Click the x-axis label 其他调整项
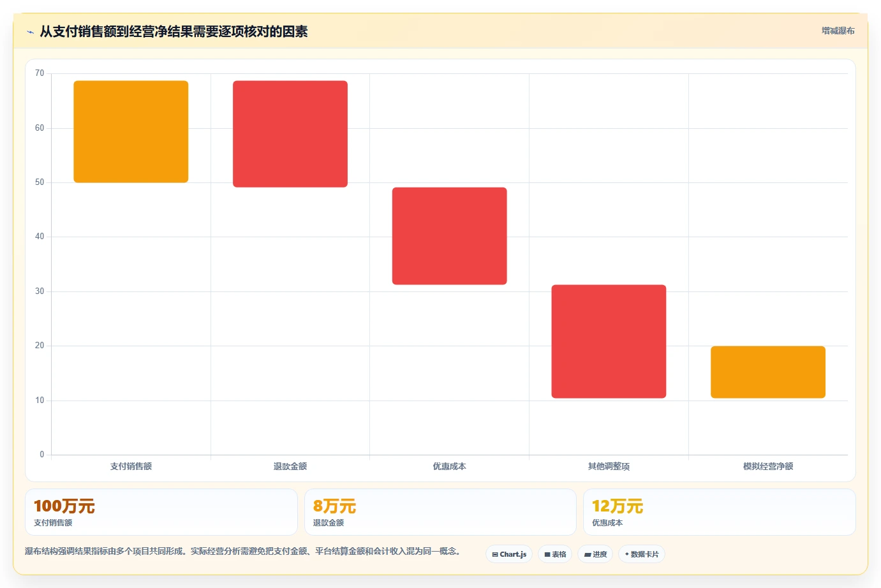 [x=609, y=466]
